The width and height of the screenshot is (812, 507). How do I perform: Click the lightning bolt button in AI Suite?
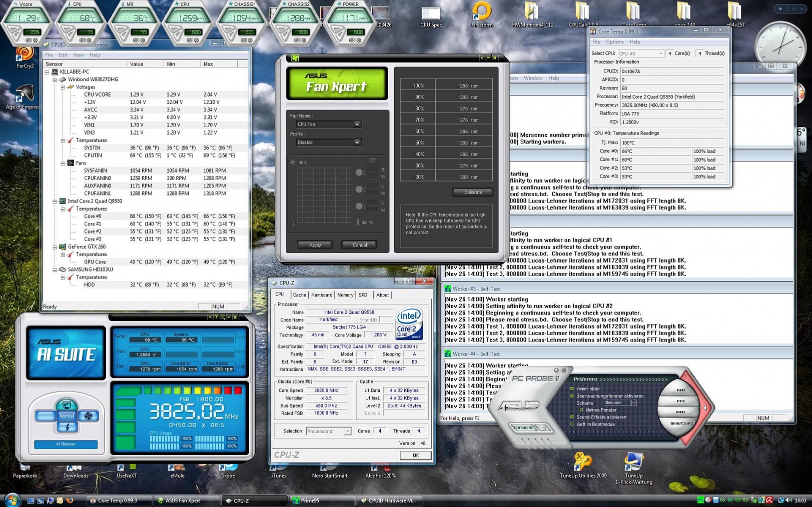tap(67, 427)
